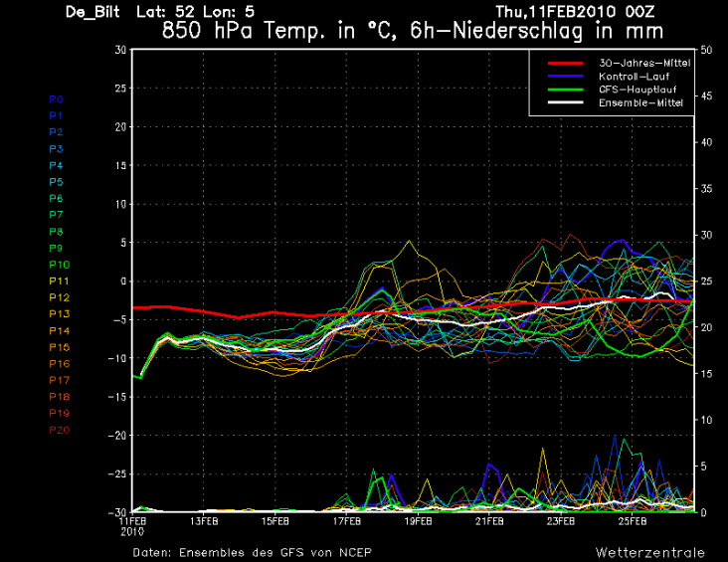728x562 pixels.
Task: Click the P16 ensemble member label
Action: pyautogui.click(x=60, y=364)
